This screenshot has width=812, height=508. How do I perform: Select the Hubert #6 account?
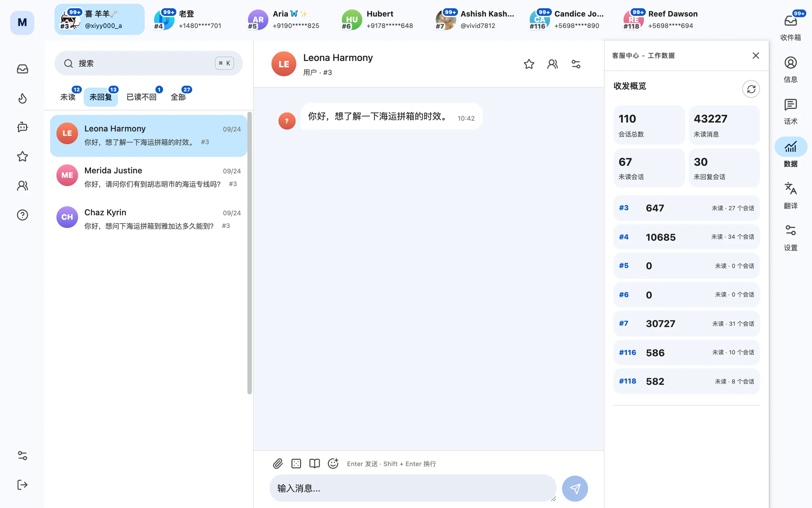(381, 19)
